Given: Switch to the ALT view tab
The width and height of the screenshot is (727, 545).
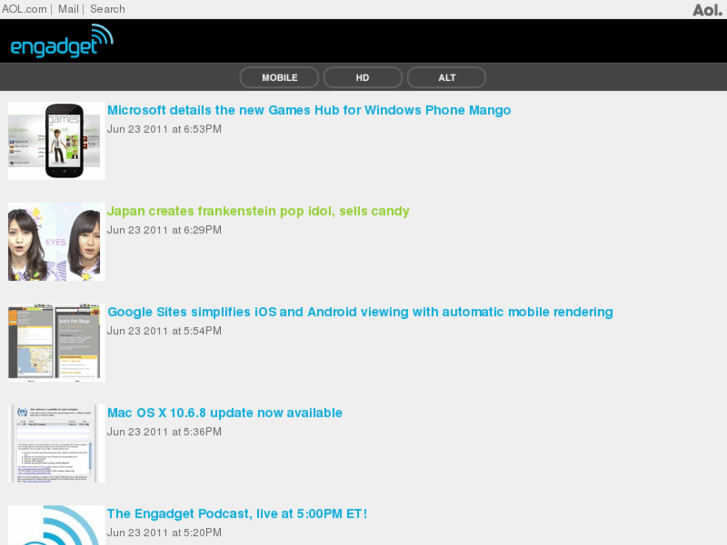Looking at the screenshot, I should pos(446,77).
